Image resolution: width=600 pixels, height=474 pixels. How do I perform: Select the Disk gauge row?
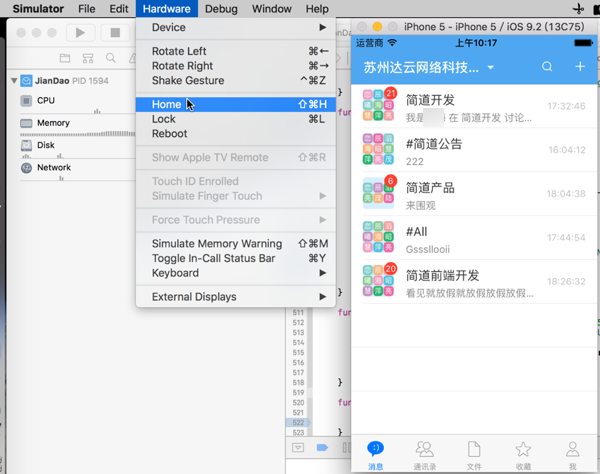point(77,146)
